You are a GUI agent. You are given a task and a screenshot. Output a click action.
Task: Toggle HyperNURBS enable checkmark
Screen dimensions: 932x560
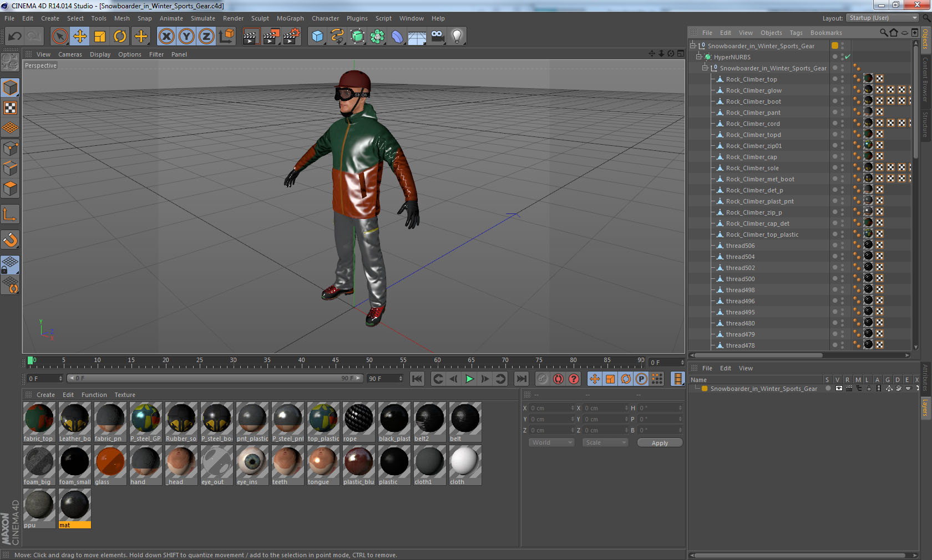(x=848, y=57)
